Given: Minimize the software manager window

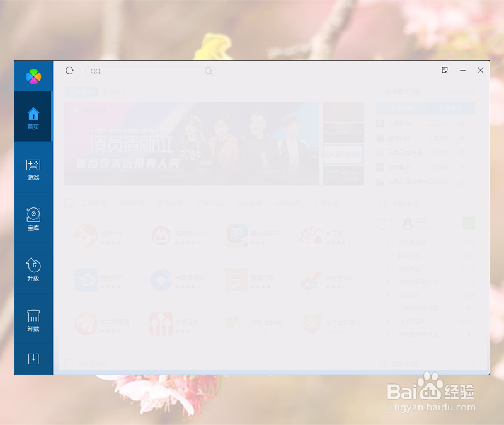Looking at the screenshot, I should (462, 70).
